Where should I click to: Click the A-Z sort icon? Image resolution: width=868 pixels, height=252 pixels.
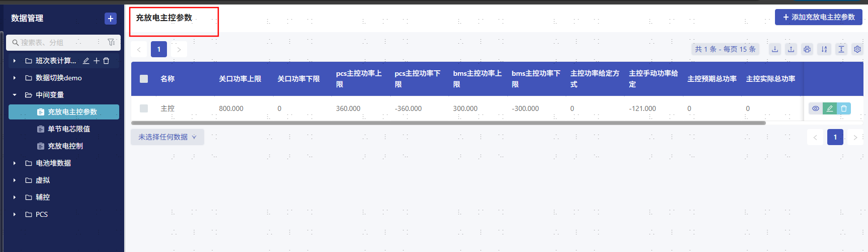[824, 49]
